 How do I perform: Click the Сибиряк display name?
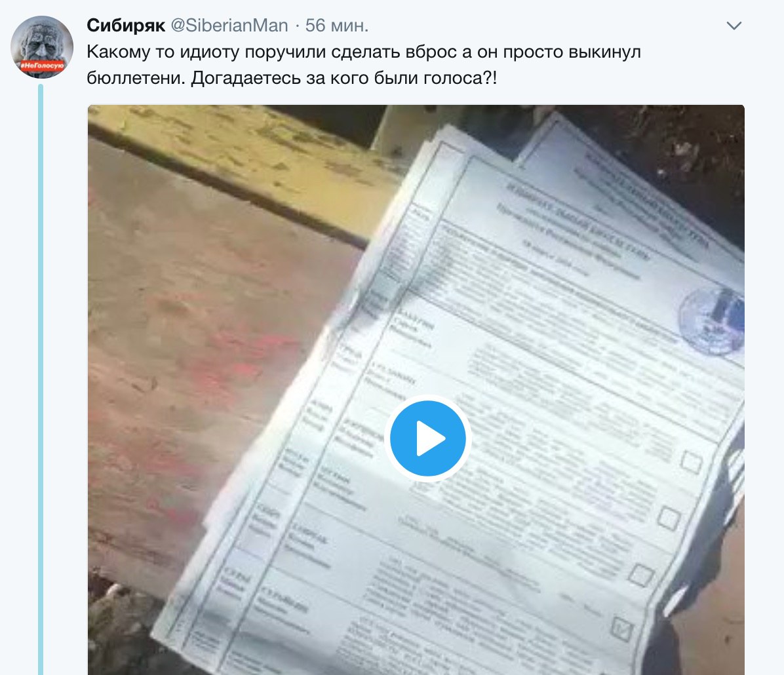[126, 26]
